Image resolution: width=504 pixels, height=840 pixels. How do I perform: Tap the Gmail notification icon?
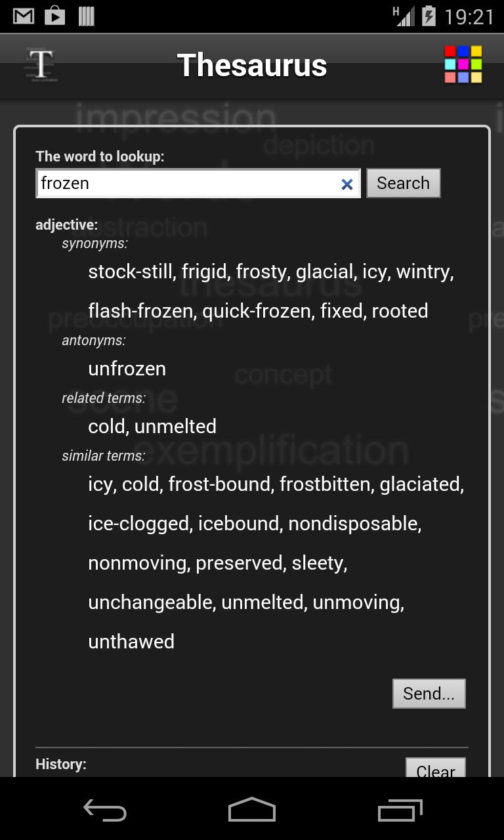[24, 16]
